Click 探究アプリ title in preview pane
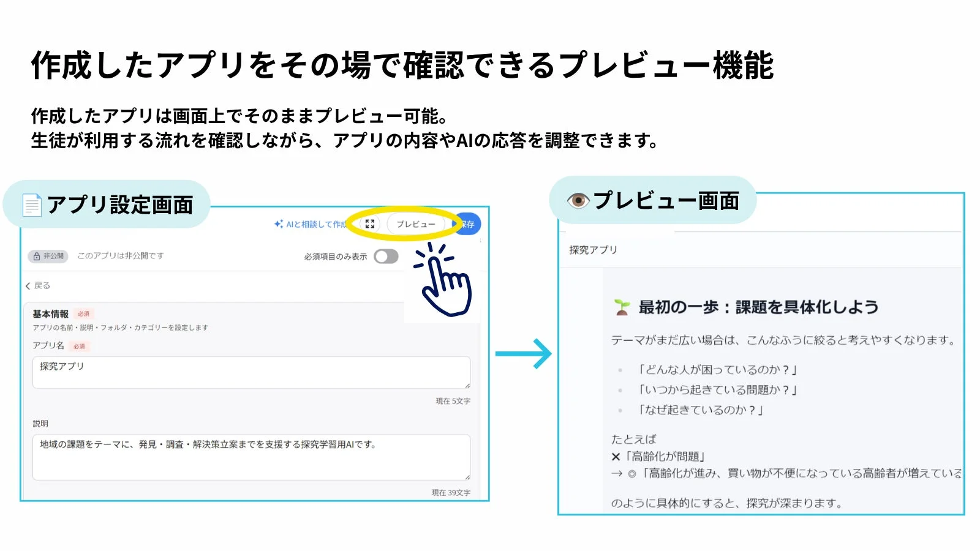 tap(593, 250)
